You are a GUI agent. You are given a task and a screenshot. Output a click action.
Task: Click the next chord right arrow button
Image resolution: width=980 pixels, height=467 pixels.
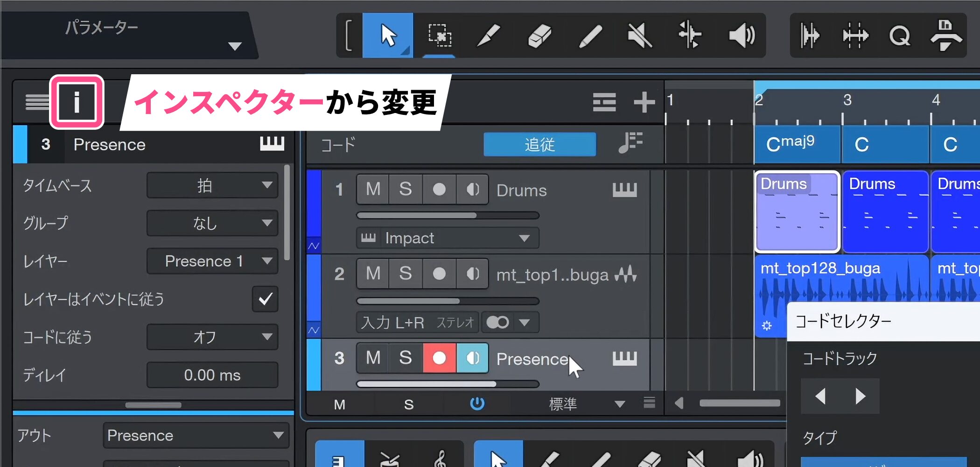[x=860, y=396]
